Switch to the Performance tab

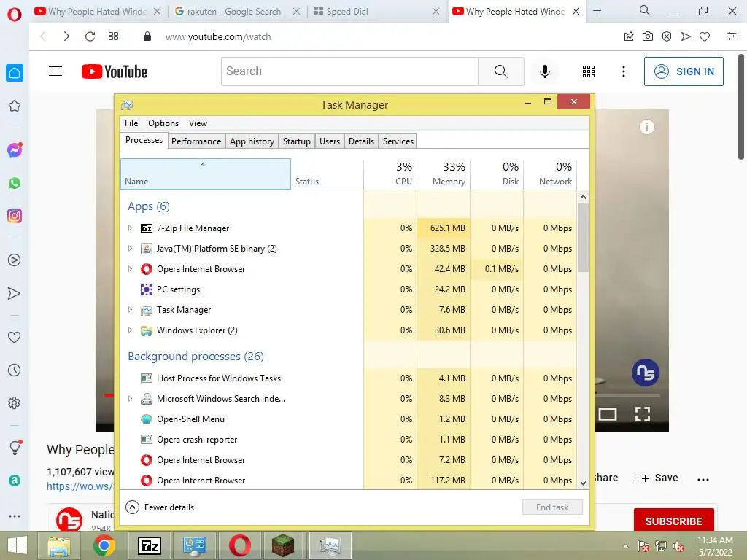pos(196,141)
